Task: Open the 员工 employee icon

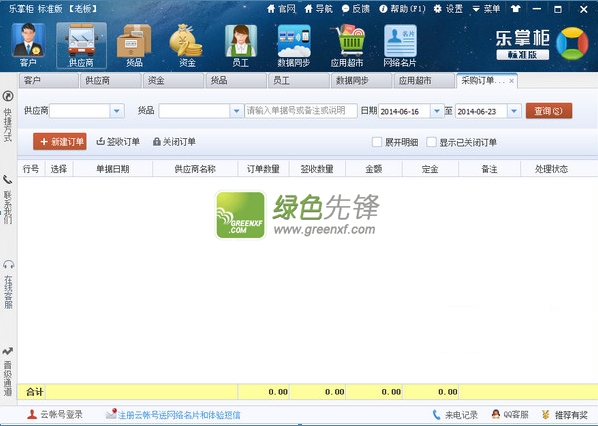Action: 241,45
